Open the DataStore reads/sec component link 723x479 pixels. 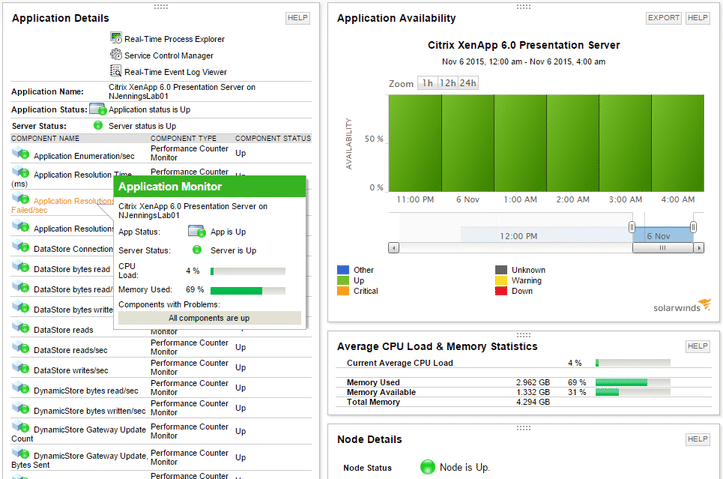[x=71, y=350]
